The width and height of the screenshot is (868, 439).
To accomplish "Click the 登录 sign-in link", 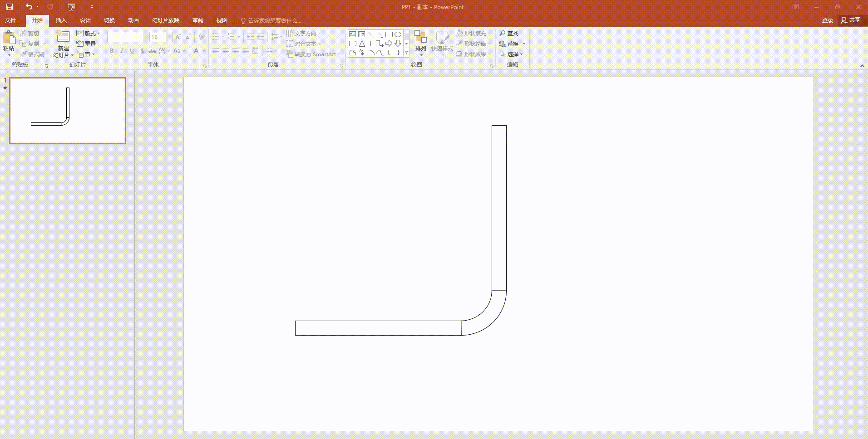I will 827,20.
